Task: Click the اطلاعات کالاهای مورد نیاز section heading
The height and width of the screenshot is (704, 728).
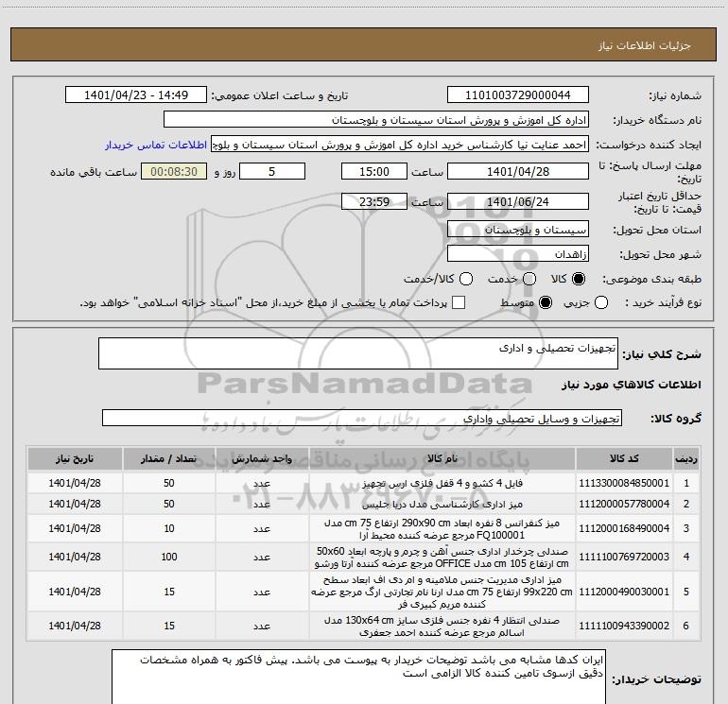Action: pos(631,385)
